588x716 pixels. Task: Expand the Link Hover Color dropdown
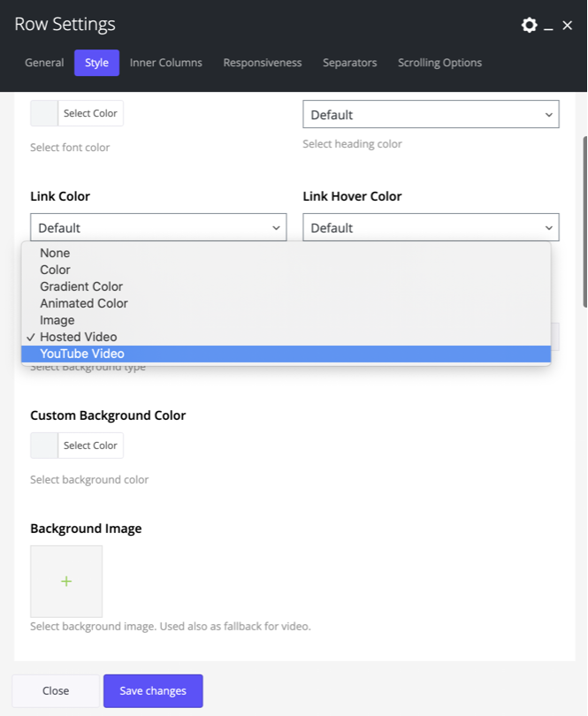pos(431,227)
